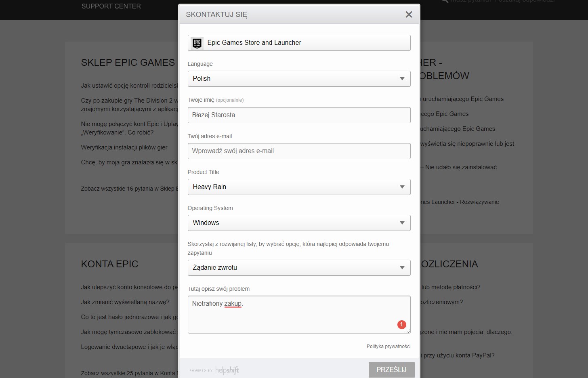588x378 pixels.
Task: Open Jak mogę tymczasowo zablokować article
Action: coord(129,332)
